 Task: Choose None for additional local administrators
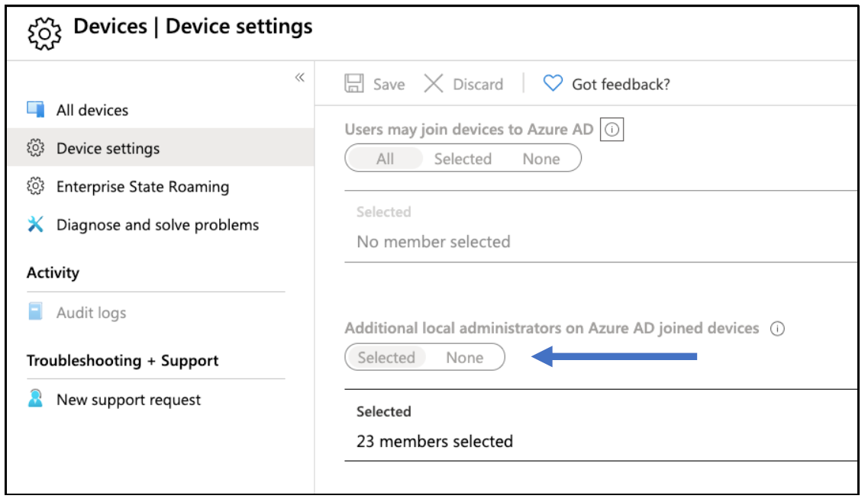pos(465,358)
